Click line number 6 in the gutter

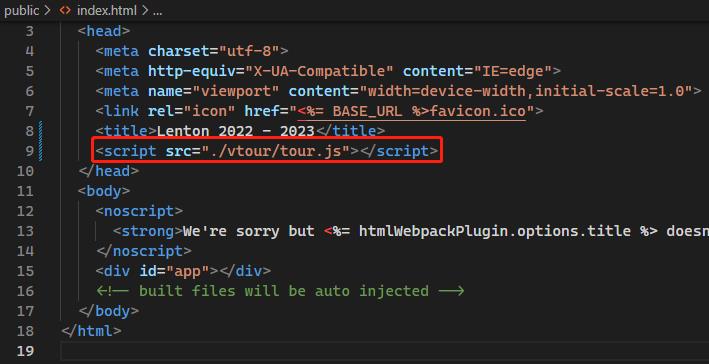point(29,91)
